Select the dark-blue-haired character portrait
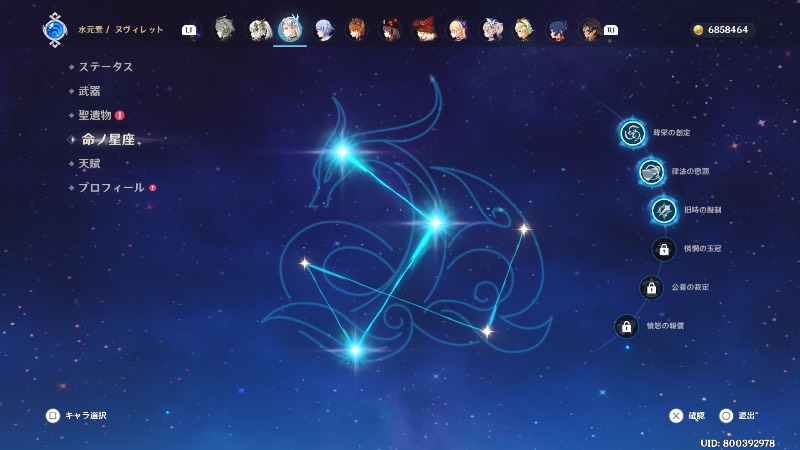The image size is (800, 450). tap(557, 30)
